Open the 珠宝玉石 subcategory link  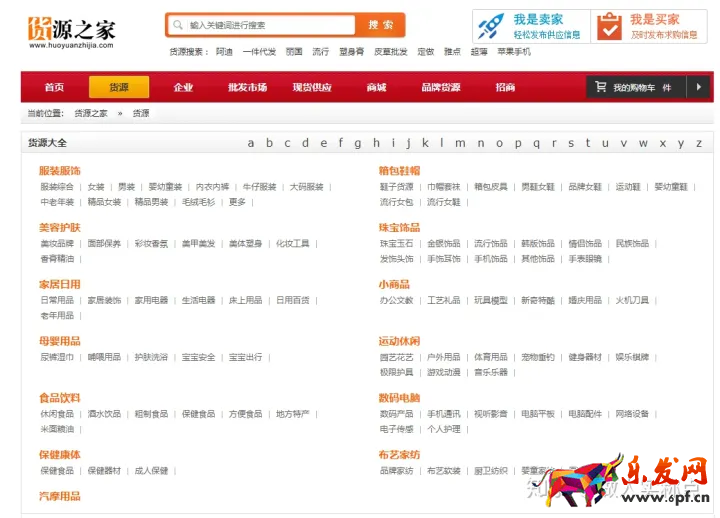[396, 243]
